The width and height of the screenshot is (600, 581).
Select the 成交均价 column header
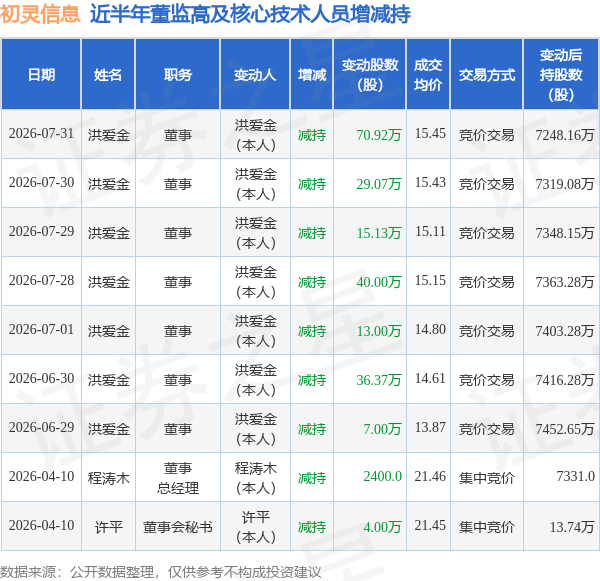point(428,75)
